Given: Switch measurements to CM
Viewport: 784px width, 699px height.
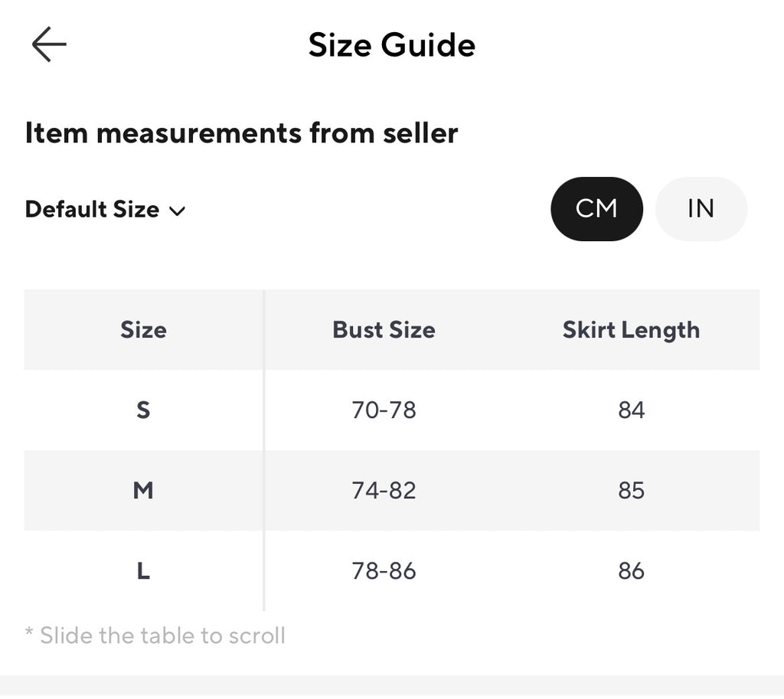Looking at the screenshot, I should 596,208.
